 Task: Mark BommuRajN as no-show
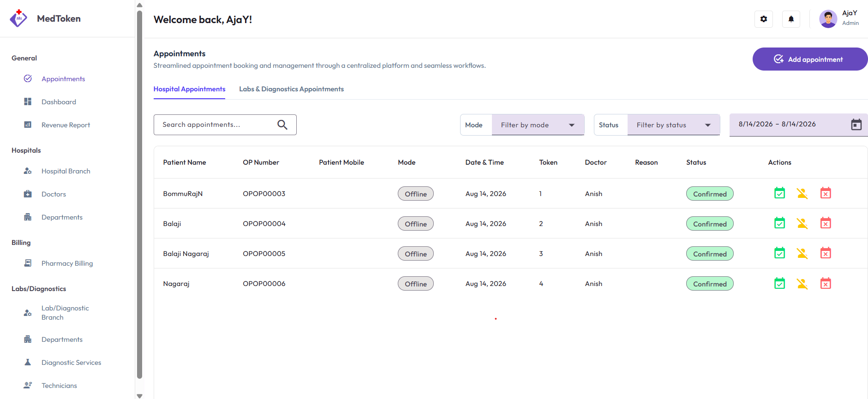[x=802, y=193]
